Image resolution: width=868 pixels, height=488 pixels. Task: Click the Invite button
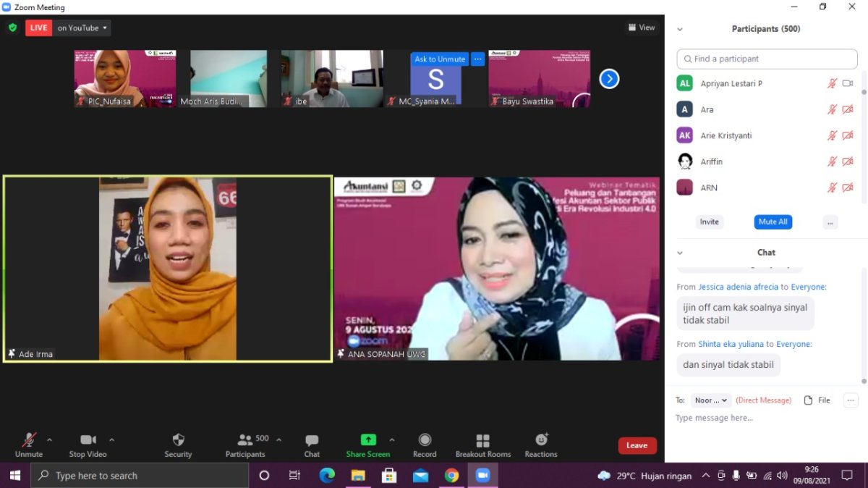click(709, 222)
